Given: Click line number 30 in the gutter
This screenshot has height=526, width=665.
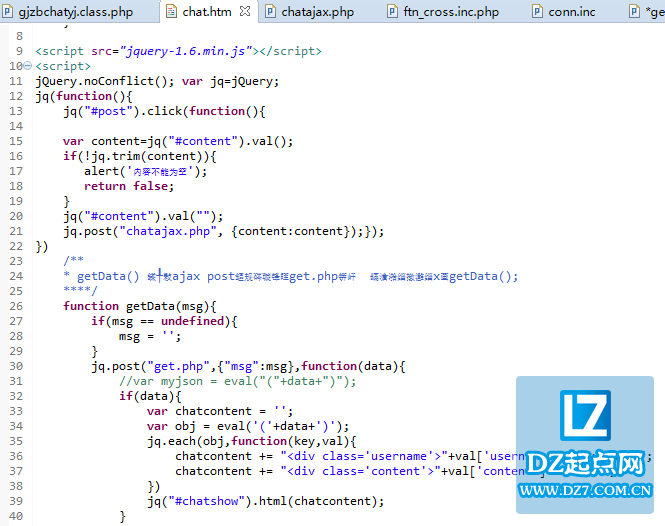Looking at the screenshot, I should click(x=16, y=366).
